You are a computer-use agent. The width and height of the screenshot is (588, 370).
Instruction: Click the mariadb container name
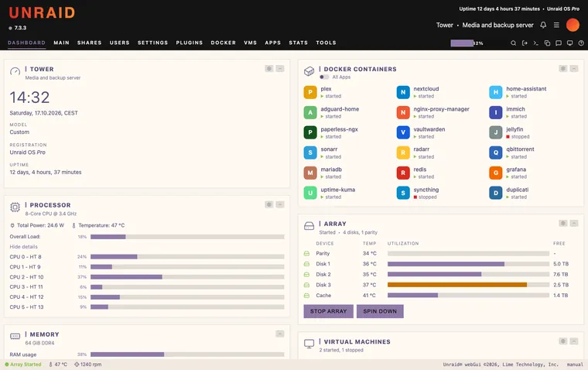[331, 170]
